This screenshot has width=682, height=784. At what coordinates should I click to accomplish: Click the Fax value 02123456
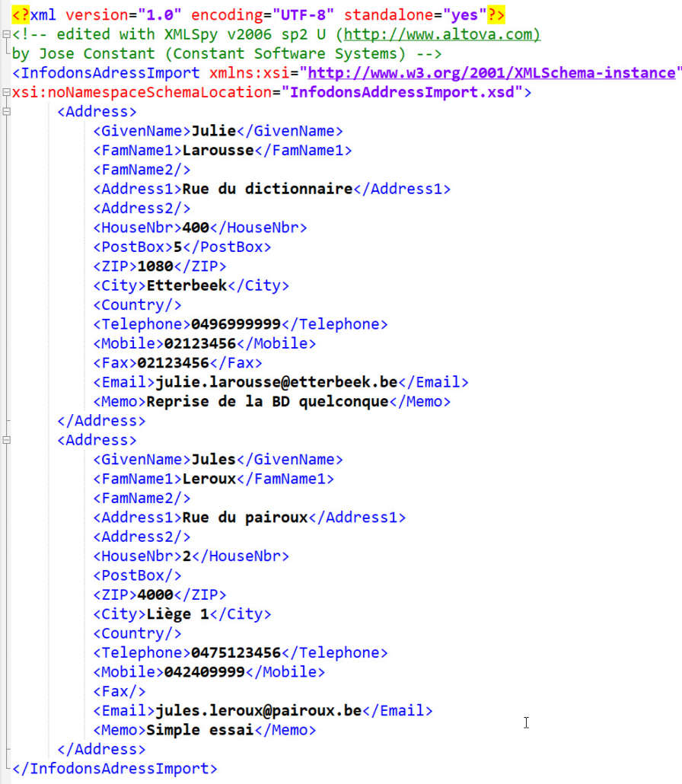point(173,363)
